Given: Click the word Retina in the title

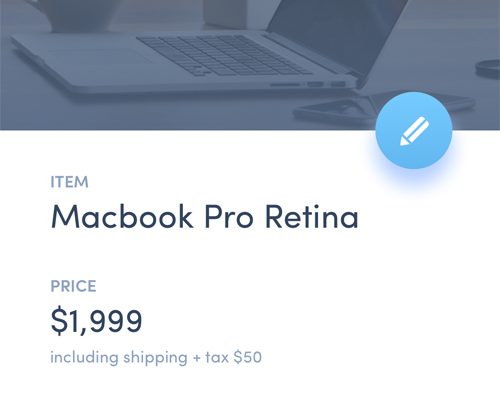Looking at the screenshot, I should (x=312, y=217).
